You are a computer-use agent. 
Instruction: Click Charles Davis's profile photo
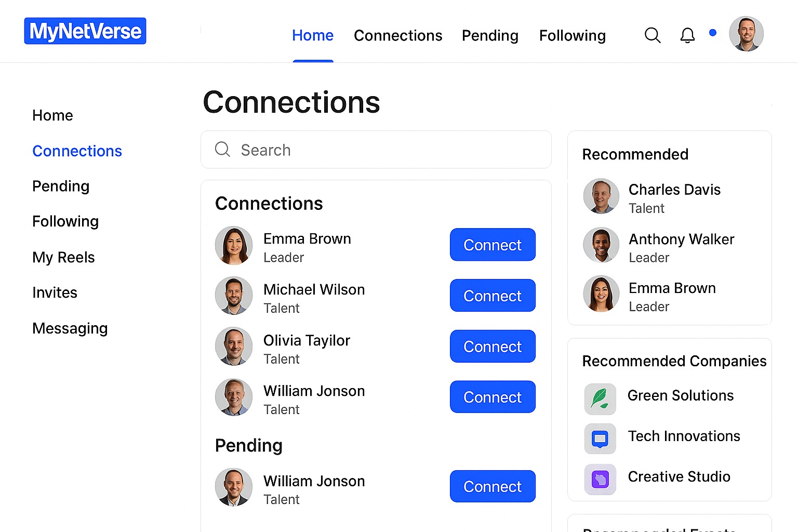click(x=601, y=196)
